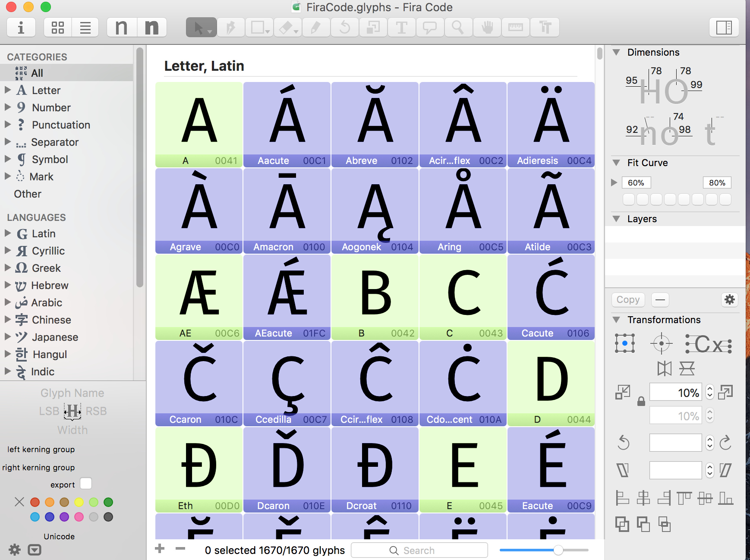Select the Measurement ruler tool
This screenshot has height=560, width=750.
pos(515,27)
